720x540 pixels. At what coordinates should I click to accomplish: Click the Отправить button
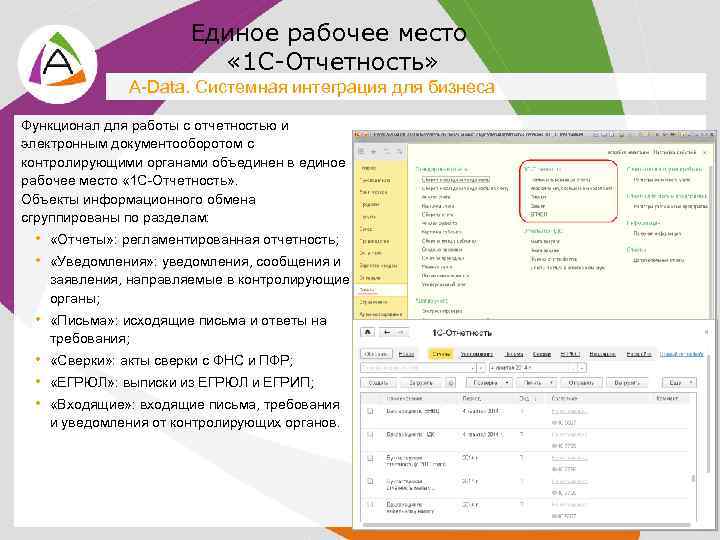581,382
